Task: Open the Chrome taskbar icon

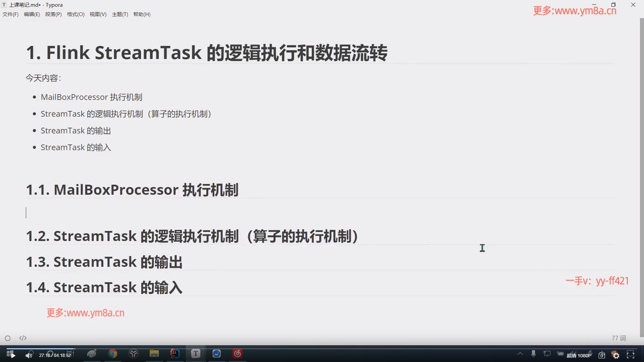Action: coord(113,354)
